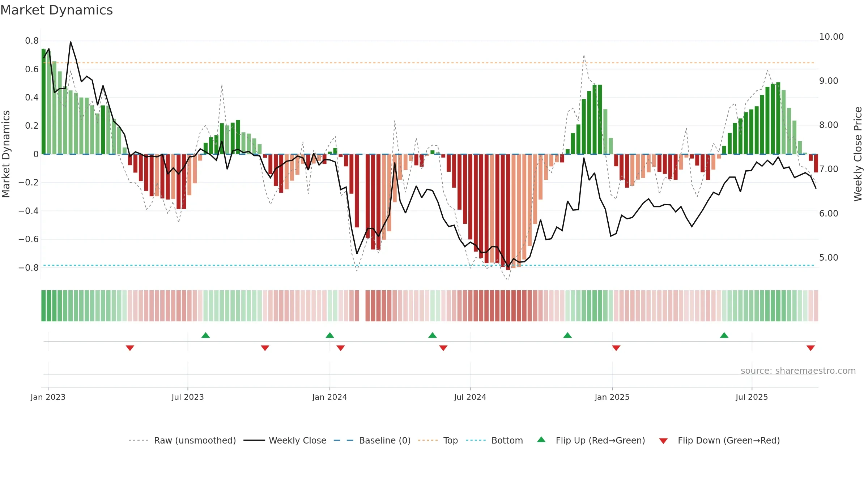Screen dimensions: 868x488
Task: Click the source: sharemaestro.com text
Action: coord(798,371)
